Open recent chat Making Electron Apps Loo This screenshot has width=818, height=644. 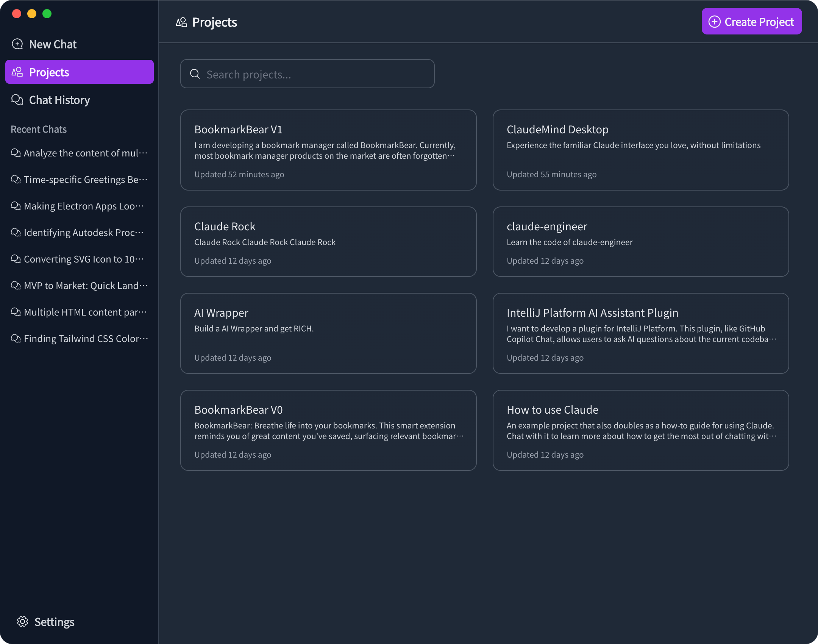[x=83, y=206]
